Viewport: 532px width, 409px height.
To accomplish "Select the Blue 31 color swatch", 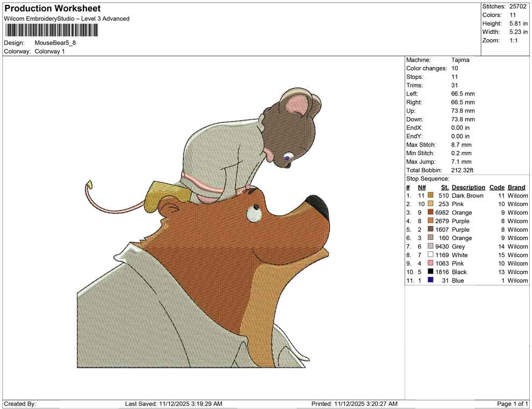I will [432, 280].
